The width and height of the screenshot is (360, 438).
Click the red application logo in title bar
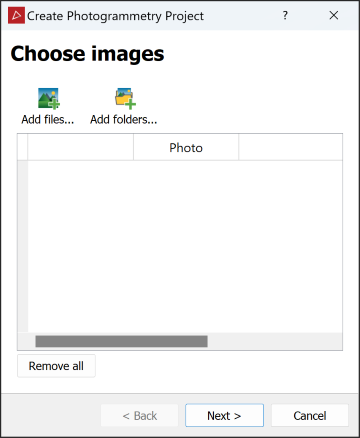click(x=16, y=16)
